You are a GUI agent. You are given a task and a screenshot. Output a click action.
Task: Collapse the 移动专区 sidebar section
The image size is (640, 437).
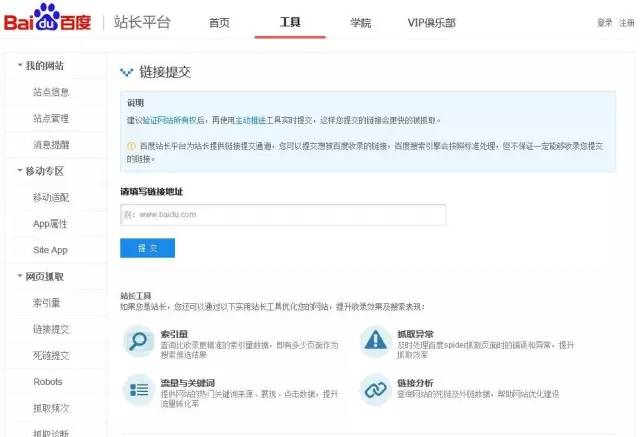(20, 170)
